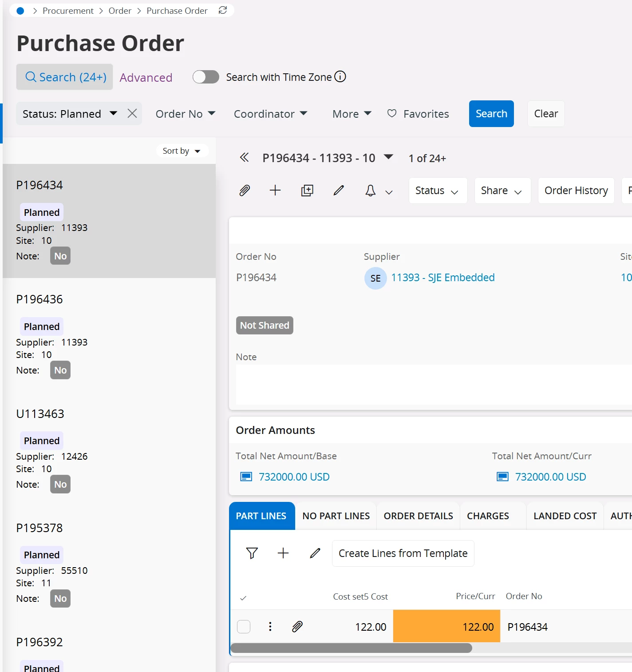The height and width of the screenshot is (672, 632).
Task: Clear the search filters
Action: coord(546,114)
